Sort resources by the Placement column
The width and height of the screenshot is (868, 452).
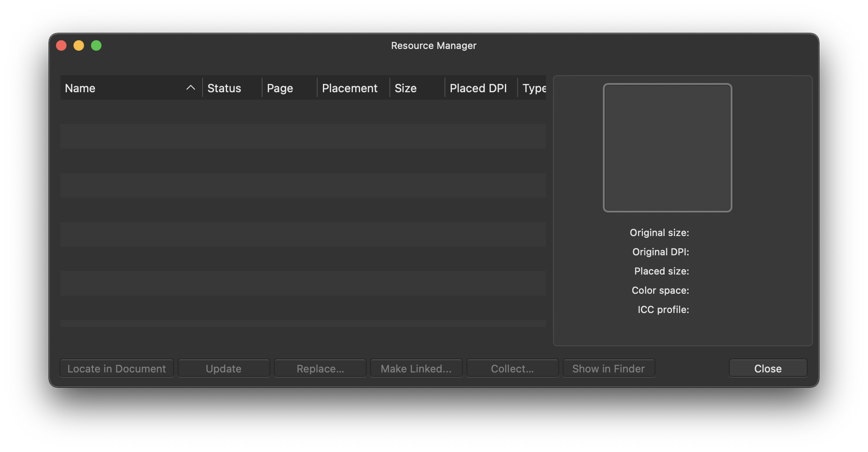coord(353,88)
